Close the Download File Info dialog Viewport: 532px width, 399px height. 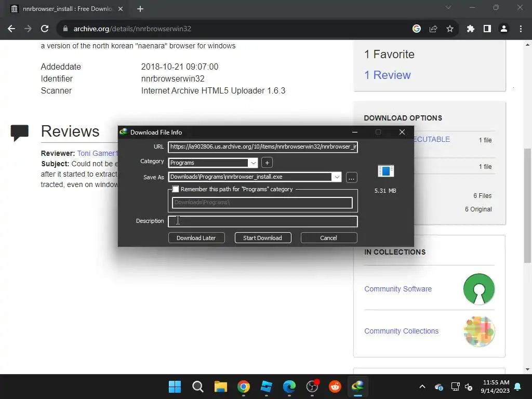tap(402, 132)
